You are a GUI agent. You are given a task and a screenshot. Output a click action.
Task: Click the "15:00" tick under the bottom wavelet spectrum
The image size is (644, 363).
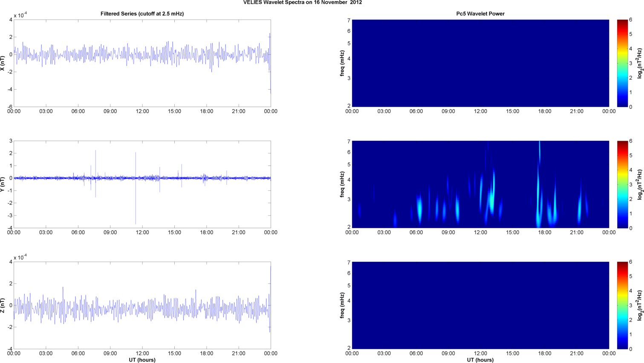[513, 354]
